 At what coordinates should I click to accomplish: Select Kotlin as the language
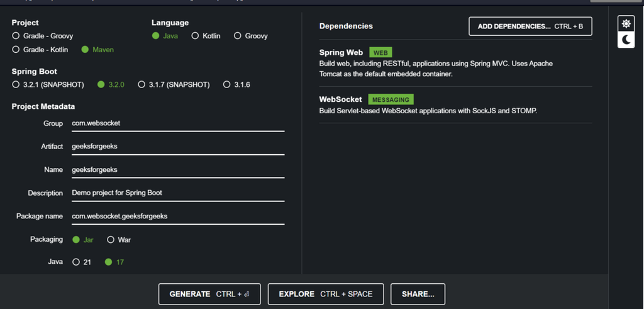[x=196, y=36]
